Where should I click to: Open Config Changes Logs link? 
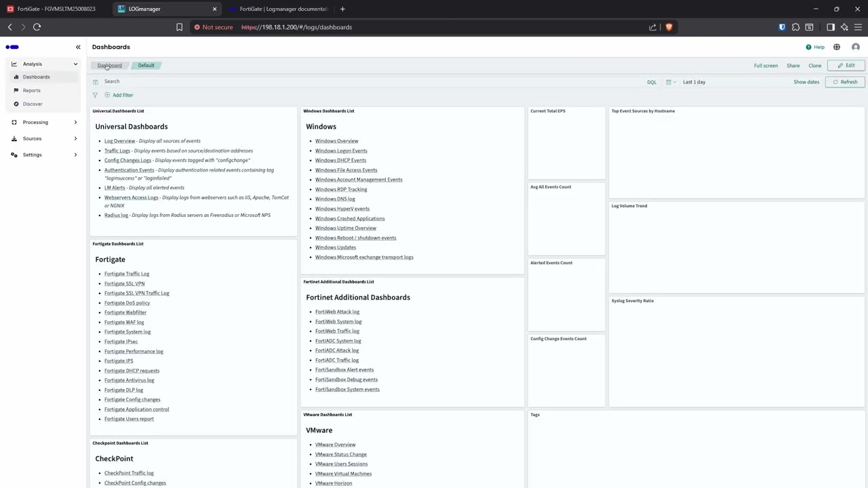[x=127, y=161]
